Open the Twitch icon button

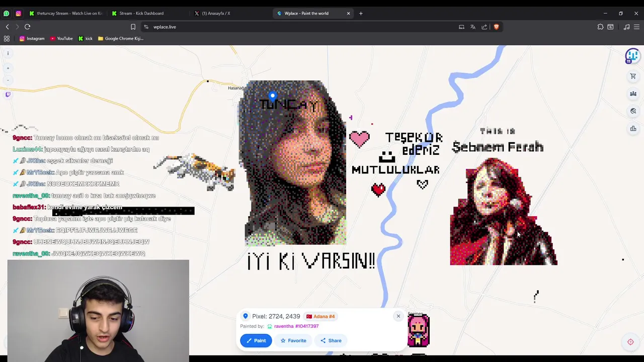8,94
